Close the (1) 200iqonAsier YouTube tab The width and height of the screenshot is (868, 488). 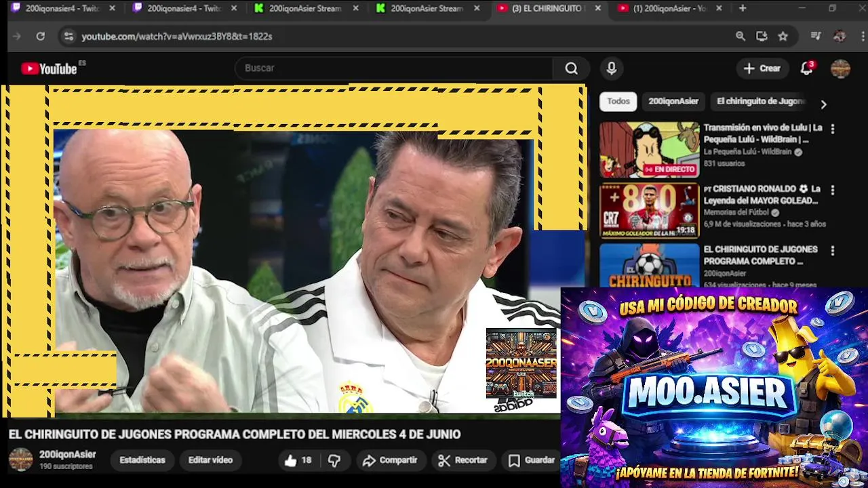coord(719,8)
